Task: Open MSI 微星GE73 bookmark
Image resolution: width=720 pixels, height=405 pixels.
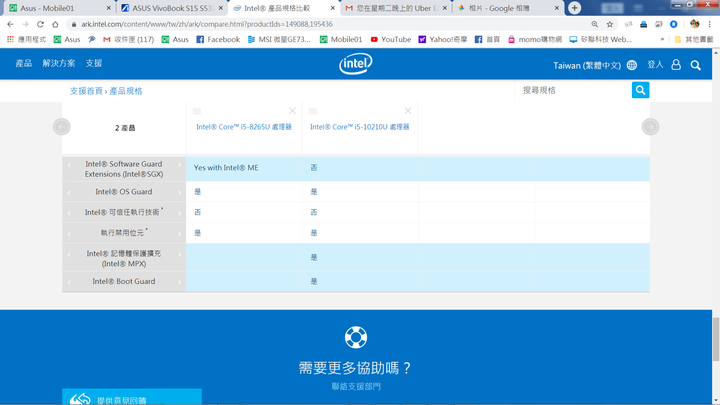Action: click(x=279, y=39)
